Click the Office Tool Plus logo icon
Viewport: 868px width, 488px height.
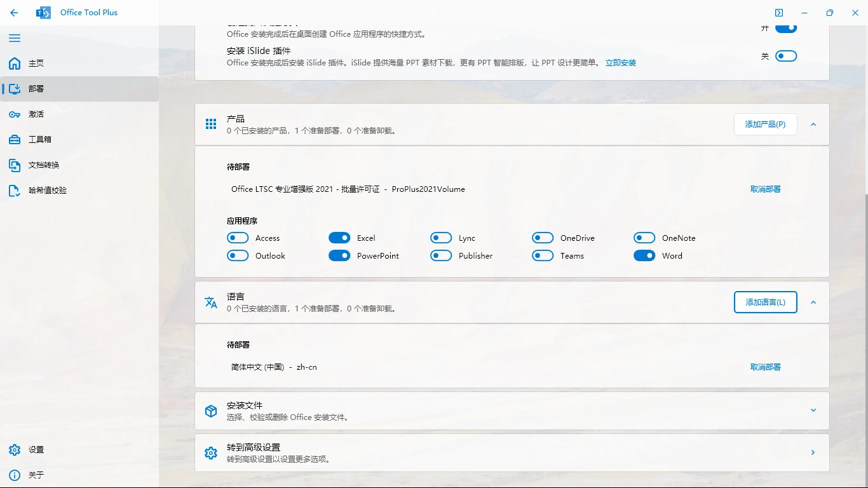pos(43,13)
